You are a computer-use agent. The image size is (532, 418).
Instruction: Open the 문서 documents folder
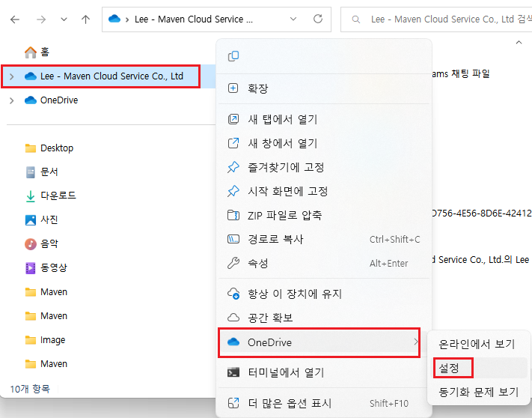tap(42, 172)
